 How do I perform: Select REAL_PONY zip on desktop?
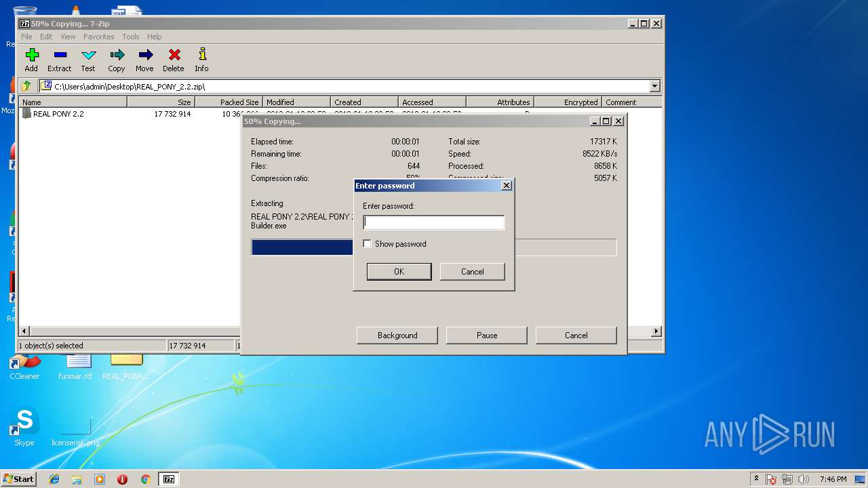click(126, 367)
